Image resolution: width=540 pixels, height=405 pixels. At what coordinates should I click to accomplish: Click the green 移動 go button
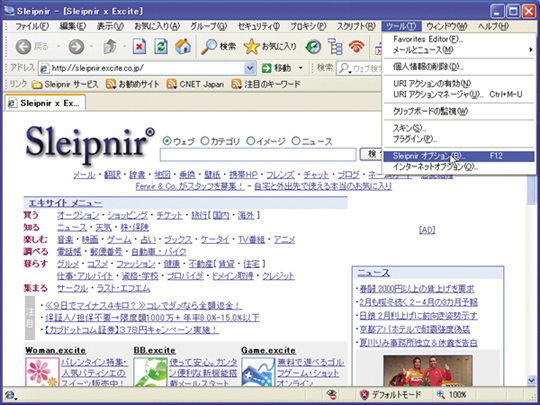pos(277,68)
